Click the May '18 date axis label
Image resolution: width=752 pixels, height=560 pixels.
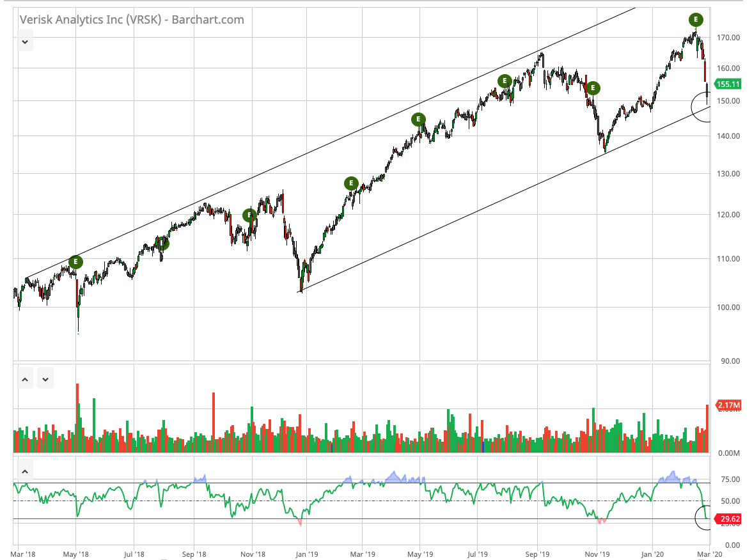pyautogui.click(x=75, y=554)
